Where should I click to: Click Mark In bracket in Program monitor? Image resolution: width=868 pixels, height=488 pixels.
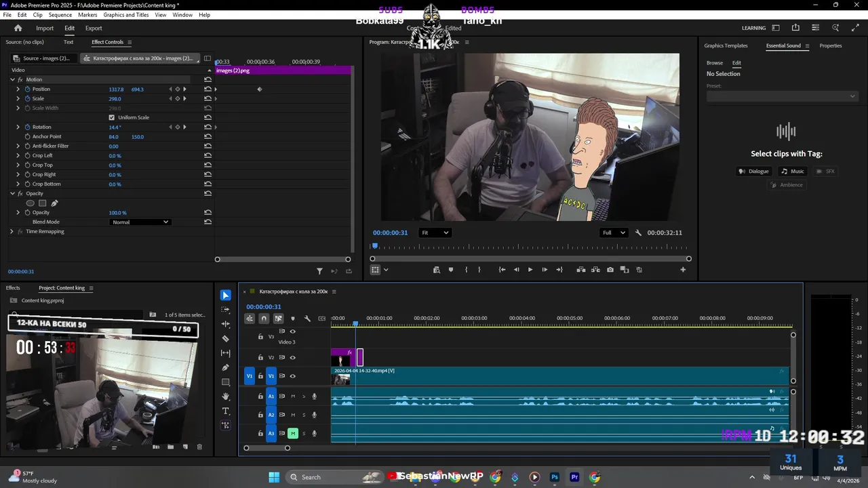tap(466, 270)
